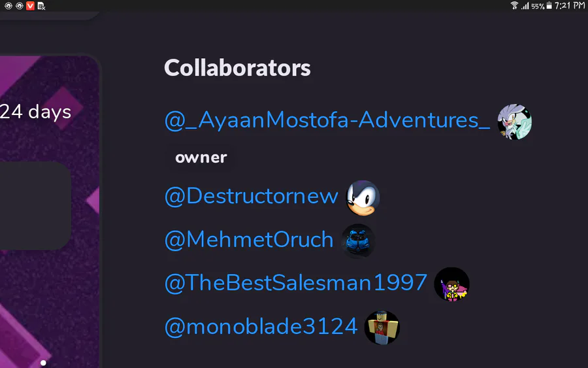Click the Collaborators section heading

tap(237, 68)
